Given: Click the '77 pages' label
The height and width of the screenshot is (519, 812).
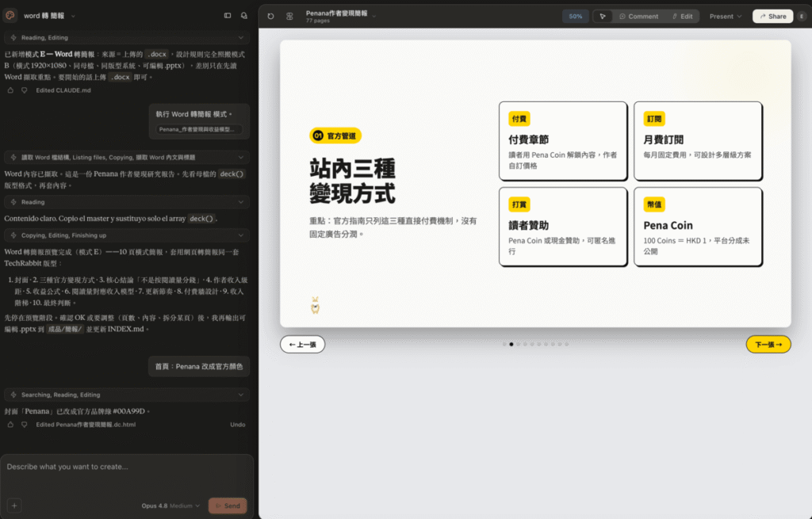Looking at the screenshot, I should tap(317, 21).
